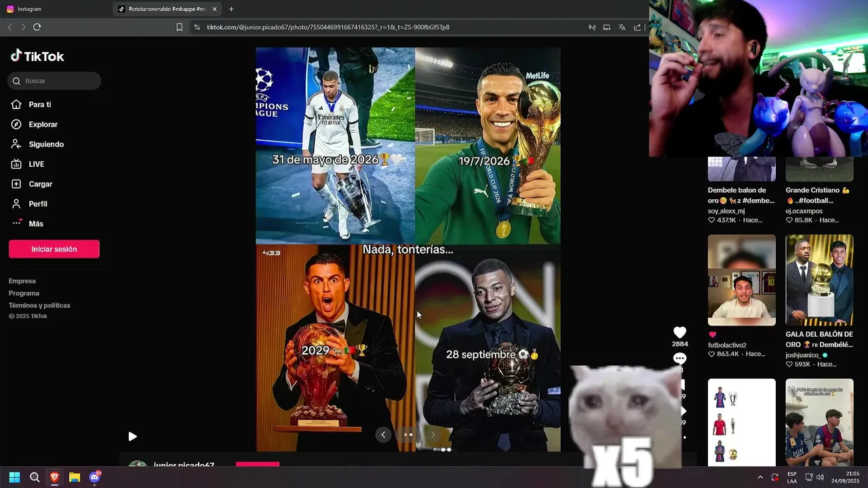Like the post with heart icon (2884)
Screen dimensions: 868x488
679,332
